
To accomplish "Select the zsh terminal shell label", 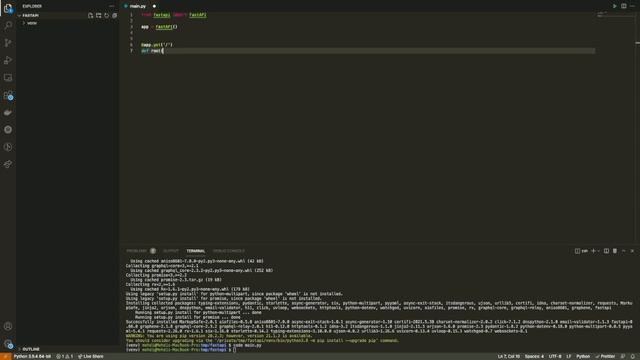I will tap(582, 251).
